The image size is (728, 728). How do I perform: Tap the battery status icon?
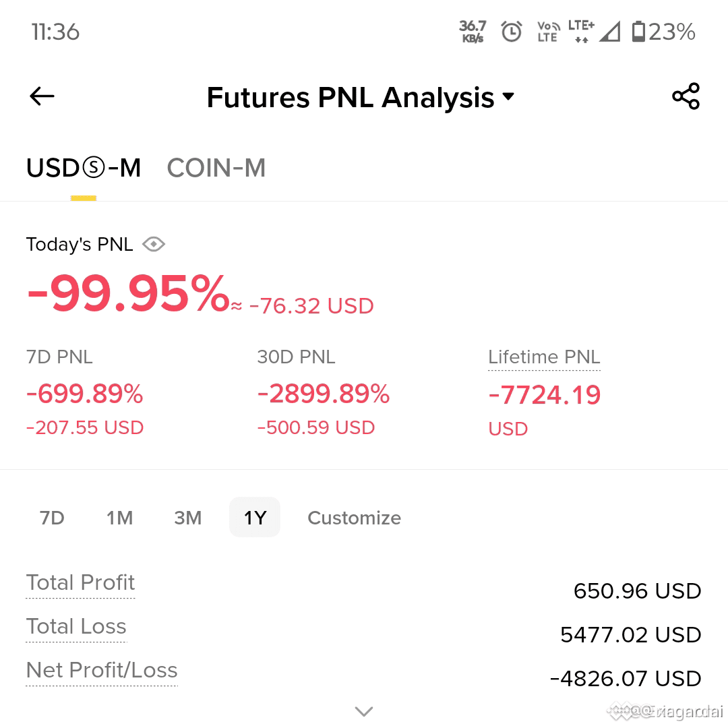[638, 32]
